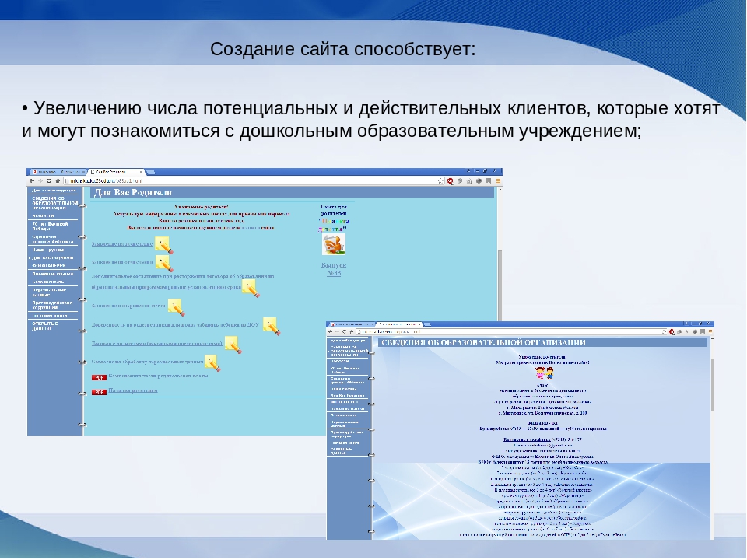Click address bar with mkdskazka URL
The width and height of the screenshot is (747, 560).
pyautogui.click(x=254, y=181)
